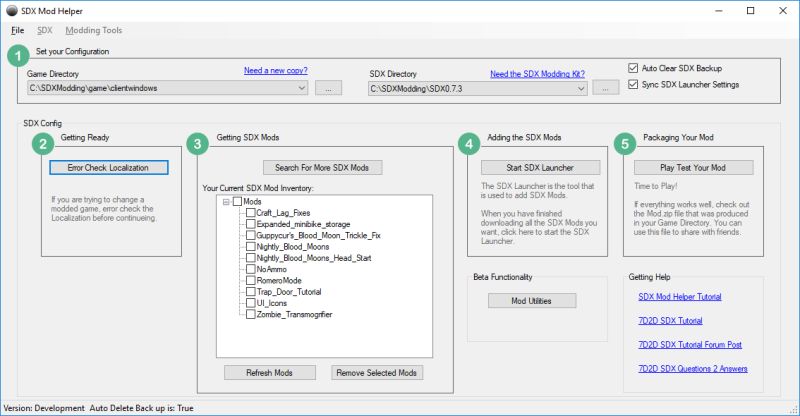Click Search For More SDX Mods
Screen dimensions: 800x416
click(x=322, y=167)
